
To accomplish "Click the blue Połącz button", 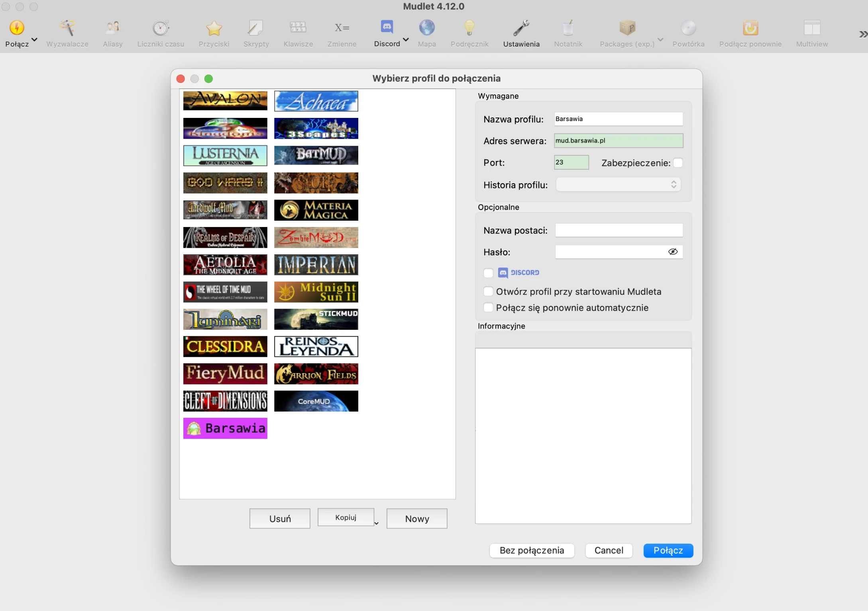I will [668, 550].
